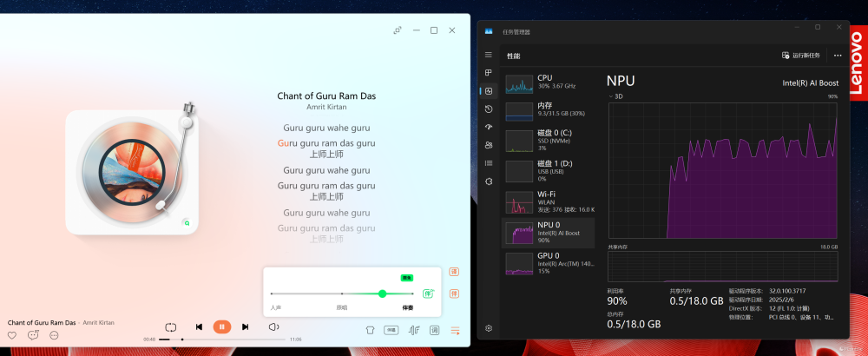Viewport: 868px width, 356px height.
Task: Click 运行新任务 in Task Manager
Action: point(801,56)
